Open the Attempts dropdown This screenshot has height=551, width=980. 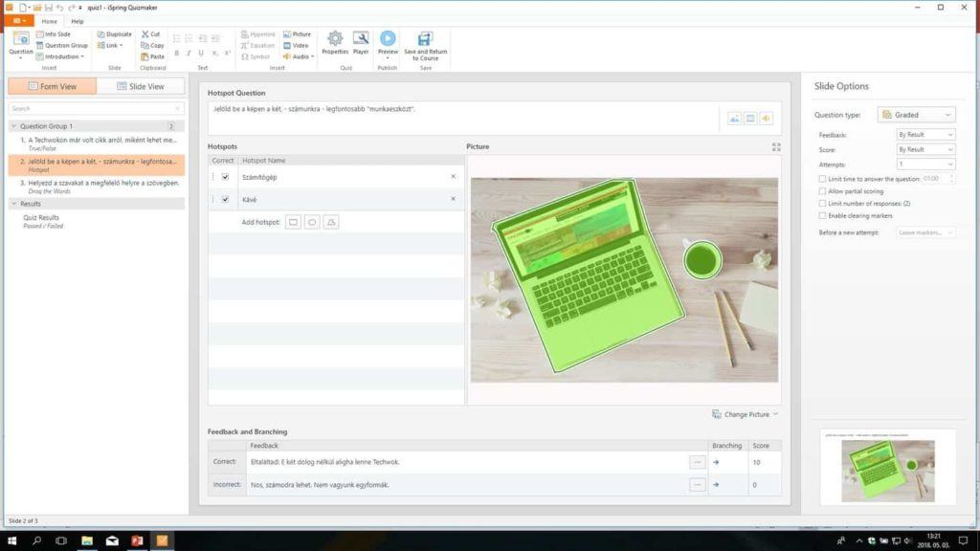(x=924, y=163)
